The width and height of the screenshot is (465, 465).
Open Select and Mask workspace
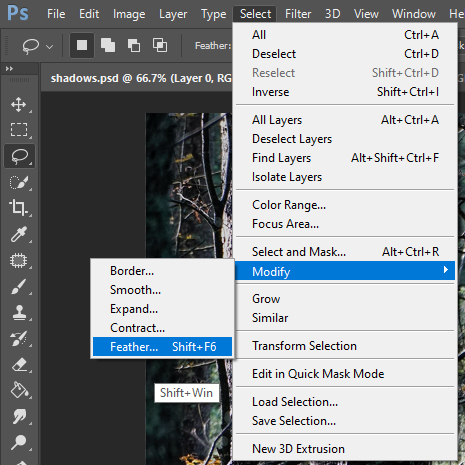click(345, 252)
